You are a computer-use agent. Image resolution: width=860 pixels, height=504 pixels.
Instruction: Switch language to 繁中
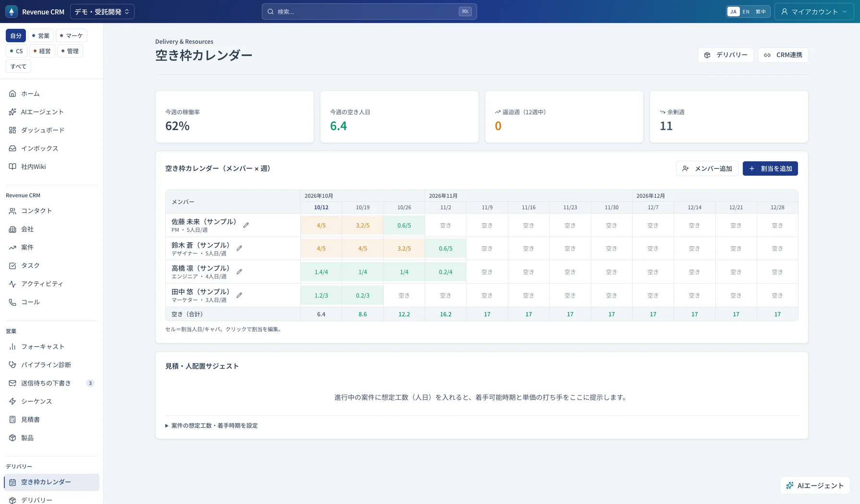761,12
